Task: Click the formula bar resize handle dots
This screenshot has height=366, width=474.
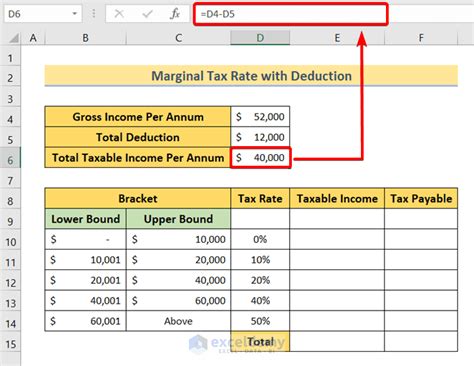Action: point(94,14)
